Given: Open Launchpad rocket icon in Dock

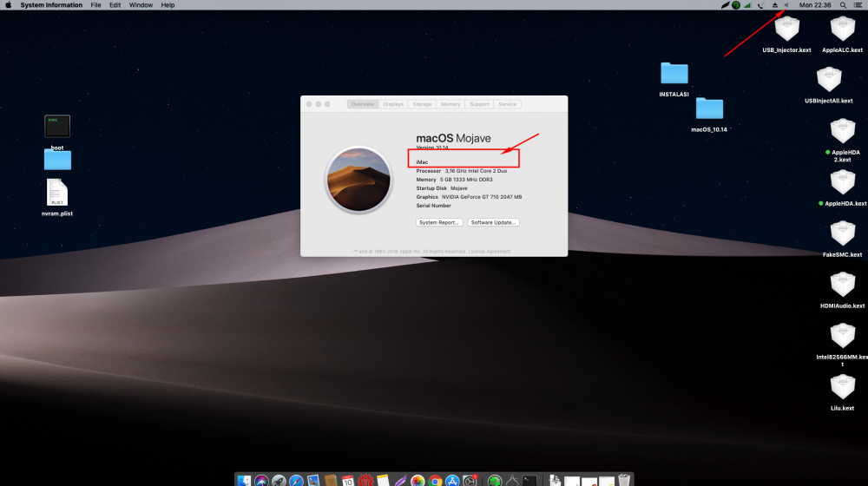Looking at the screenshot, I should click(x=279, y=480).
